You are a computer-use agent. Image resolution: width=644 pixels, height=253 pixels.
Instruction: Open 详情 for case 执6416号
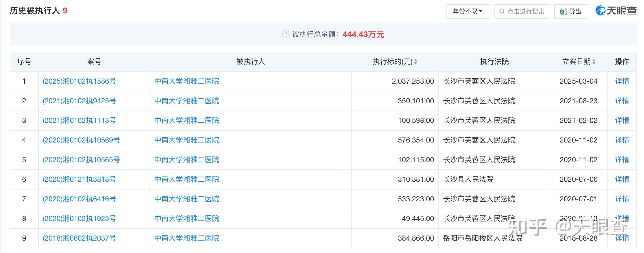(622, 199)
